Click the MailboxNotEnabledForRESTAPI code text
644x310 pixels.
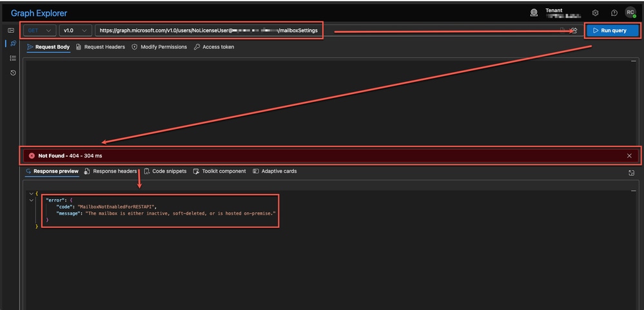[117, 206]
